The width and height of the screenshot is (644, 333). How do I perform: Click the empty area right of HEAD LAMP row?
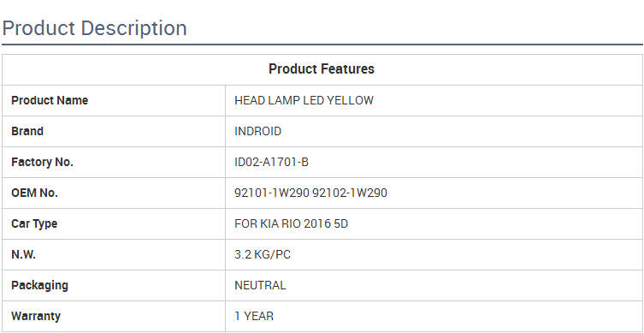507,101
